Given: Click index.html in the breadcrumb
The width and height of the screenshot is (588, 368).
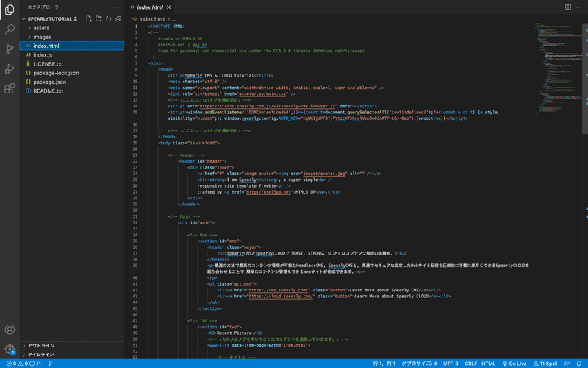Looking at the screenshot, I should coord(152,19).
